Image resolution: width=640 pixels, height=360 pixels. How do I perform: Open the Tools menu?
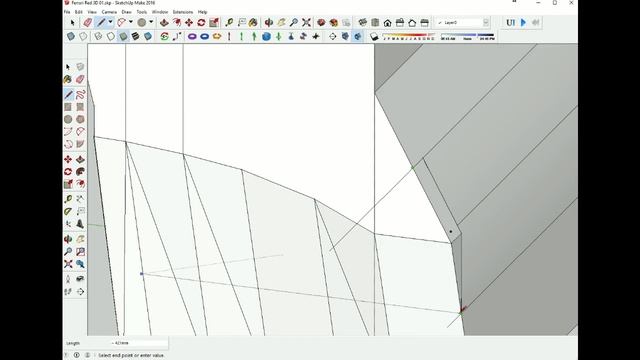(x=142, y=12)
